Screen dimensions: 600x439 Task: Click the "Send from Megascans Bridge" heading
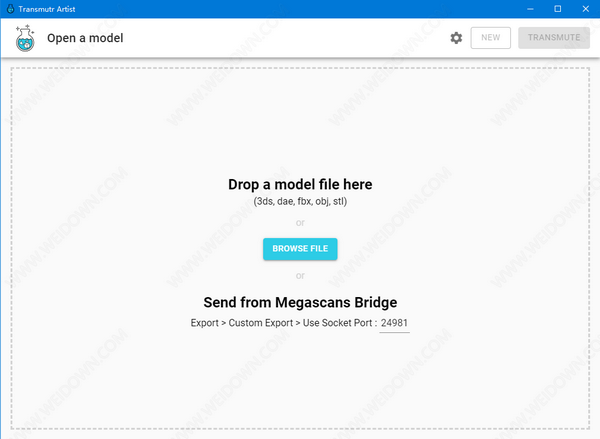300,302
